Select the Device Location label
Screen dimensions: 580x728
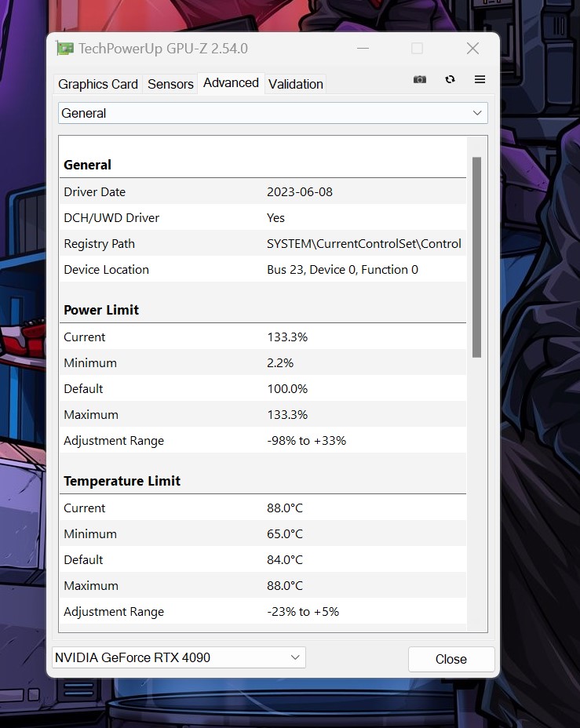pyautogui.click(x=106, y=270)
